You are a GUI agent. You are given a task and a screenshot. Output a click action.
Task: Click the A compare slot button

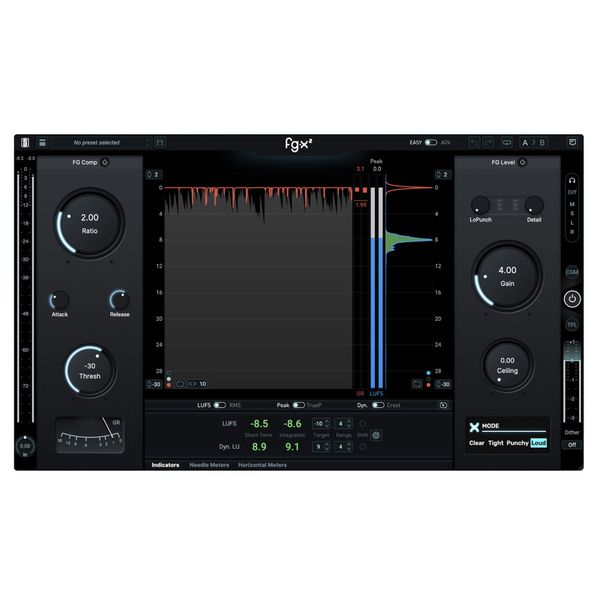coord(525,143)
